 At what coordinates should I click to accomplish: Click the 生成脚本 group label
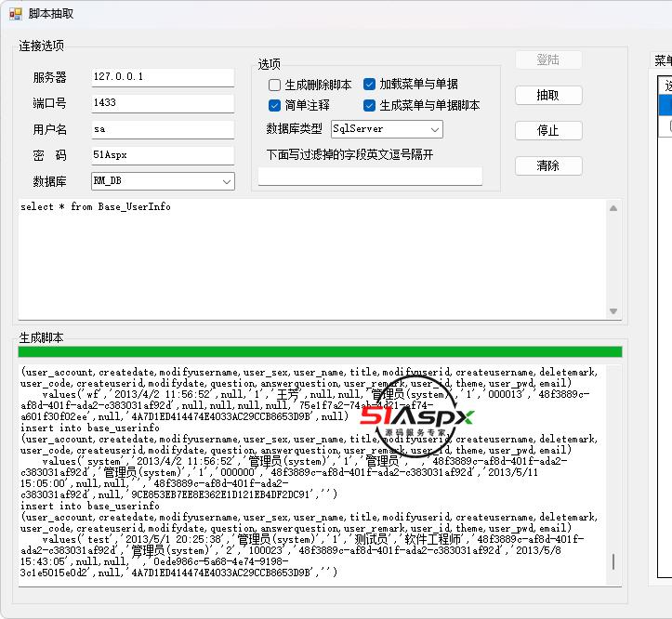(41, 337)
